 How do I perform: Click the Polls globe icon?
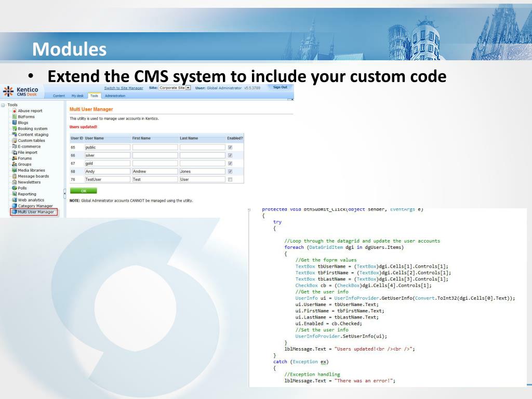[x=14, y=188]
